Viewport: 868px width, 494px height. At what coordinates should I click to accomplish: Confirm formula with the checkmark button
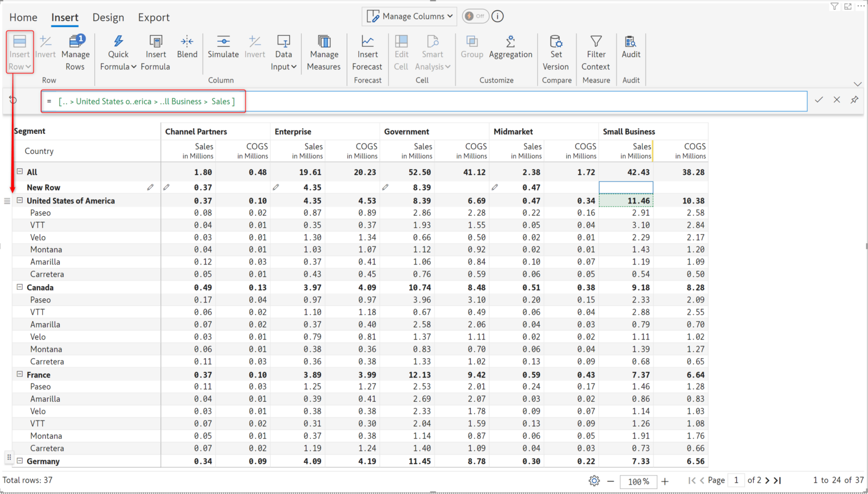point(819,100)
